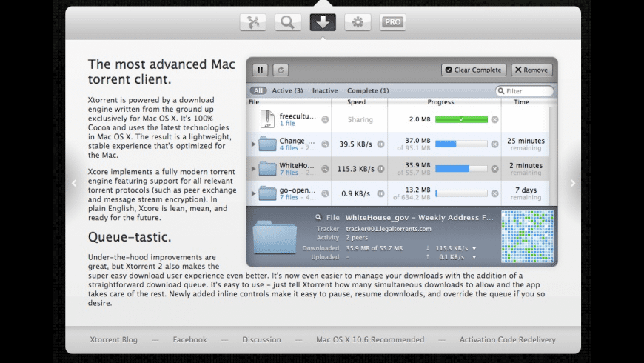Click magnifier next to File detail label
Viewport: 644px width, 363px height.
point(318,217)
